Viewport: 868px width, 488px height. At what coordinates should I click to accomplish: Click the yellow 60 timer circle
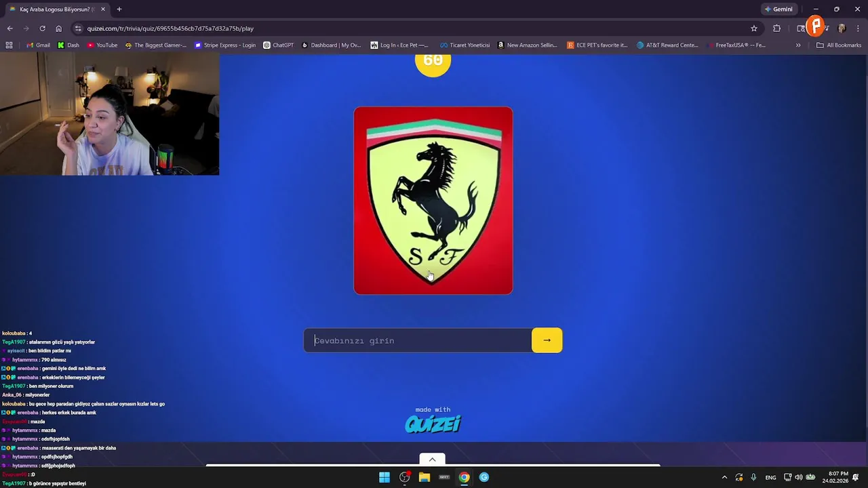pyautogui.click(x=433, y=64)
